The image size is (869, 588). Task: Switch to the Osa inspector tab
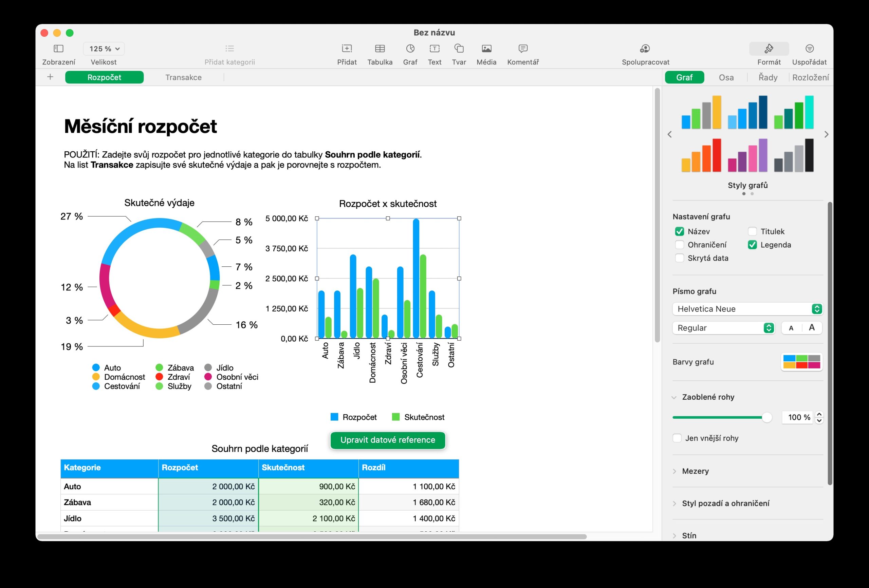[x=726, y=77]
